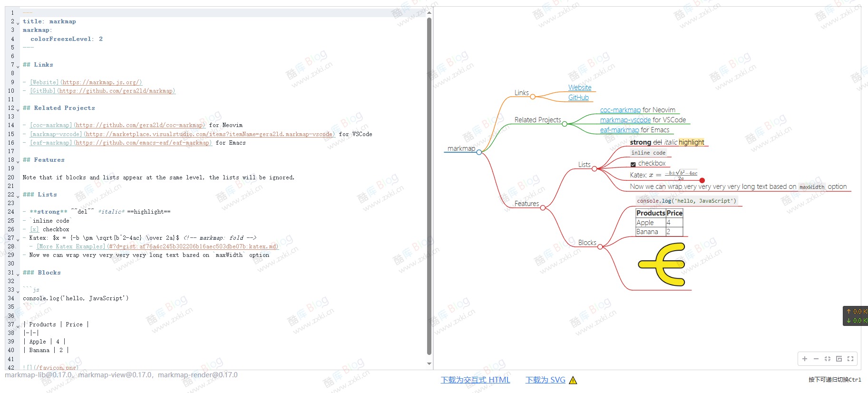Toggle the [x] checkbox markup on line 26

34,229
